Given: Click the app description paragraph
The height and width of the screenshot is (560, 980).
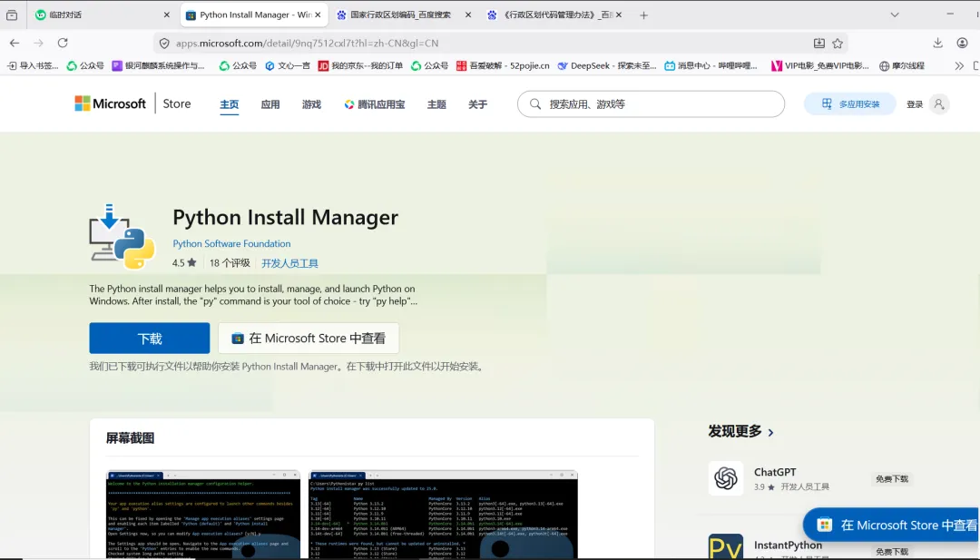Looking at the screenshot, I should tap(253, 295).
